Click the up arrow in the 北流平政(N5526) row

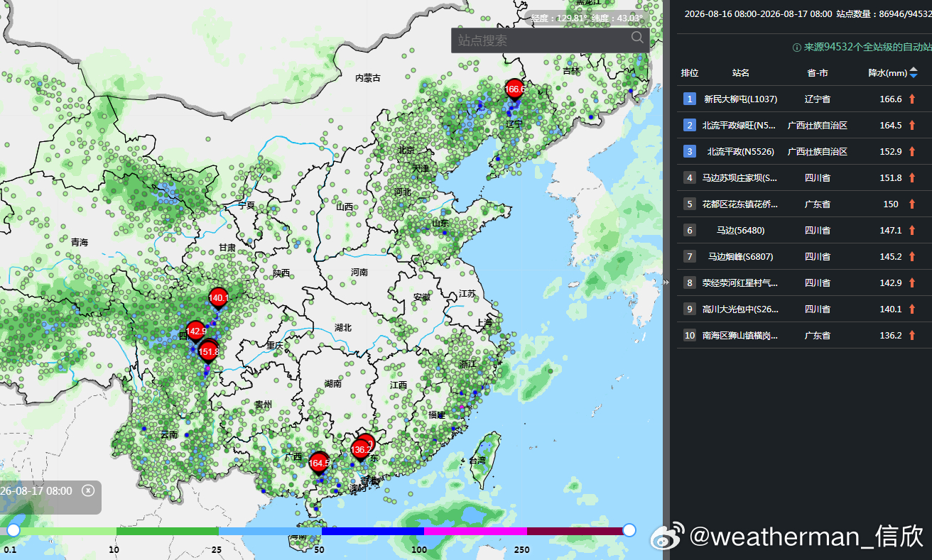point(912,152)
